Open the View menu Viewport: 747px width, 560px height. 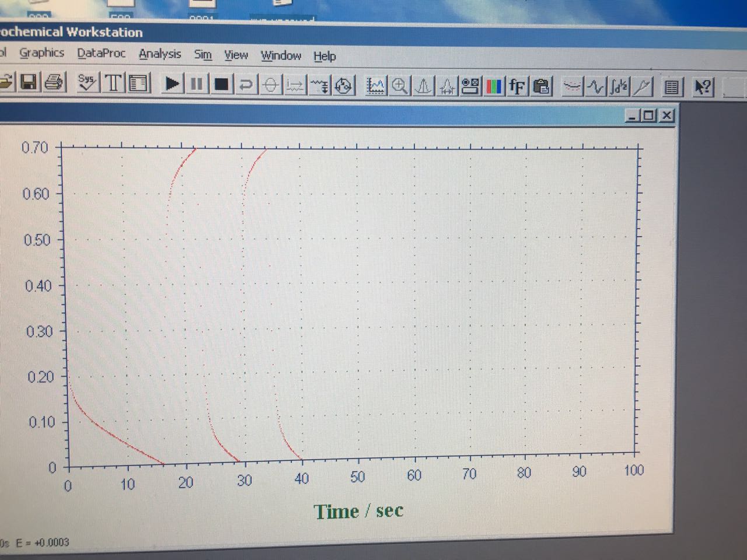point(236,55)
